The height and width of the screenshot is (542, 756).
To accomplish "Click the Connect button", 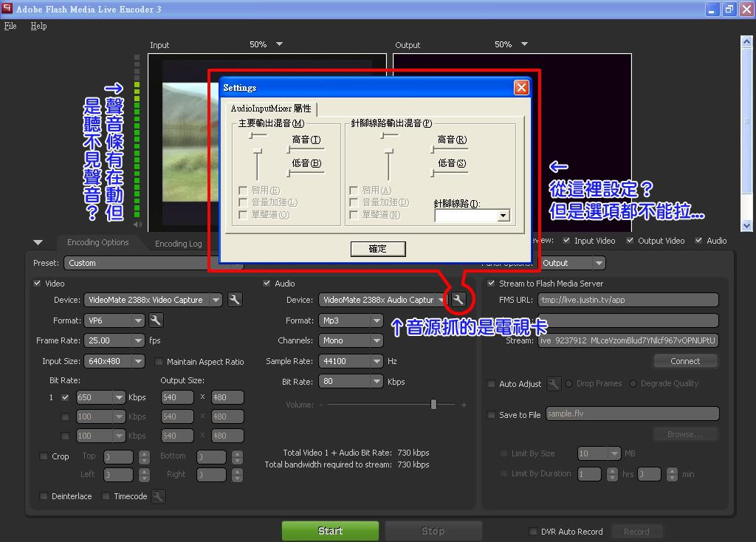I will pos(685,361).
